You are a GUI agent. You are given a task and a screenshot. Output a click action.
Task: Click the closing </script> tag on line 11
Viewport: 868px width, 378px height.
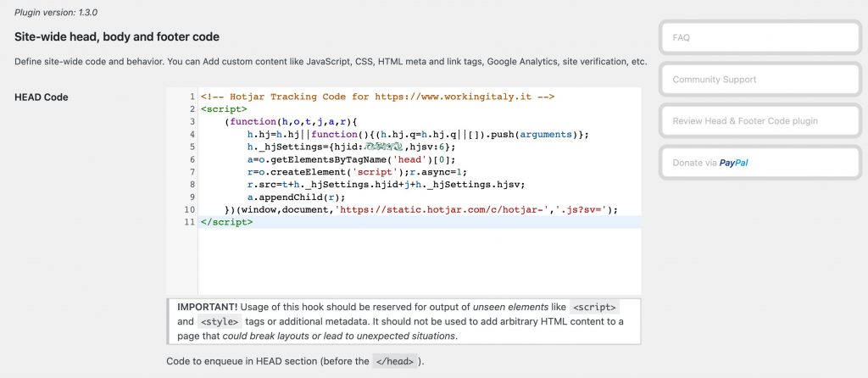(227, 223)
